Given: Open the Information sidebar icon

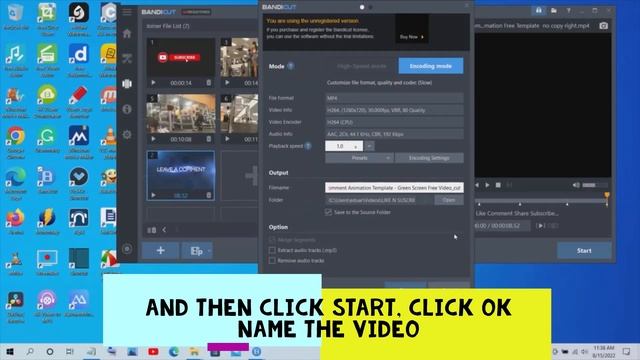Looking at the screenshot, I should coord(127,109).
